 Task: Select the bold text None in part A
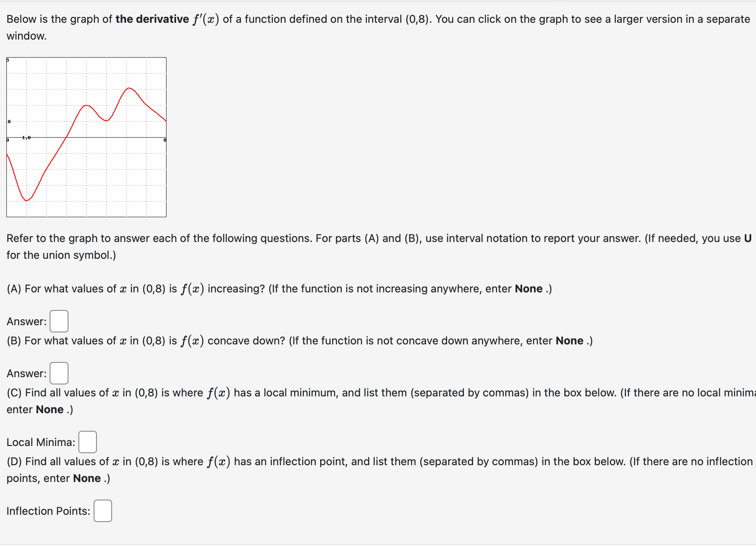pyautogui.click(x=529, y=288)
